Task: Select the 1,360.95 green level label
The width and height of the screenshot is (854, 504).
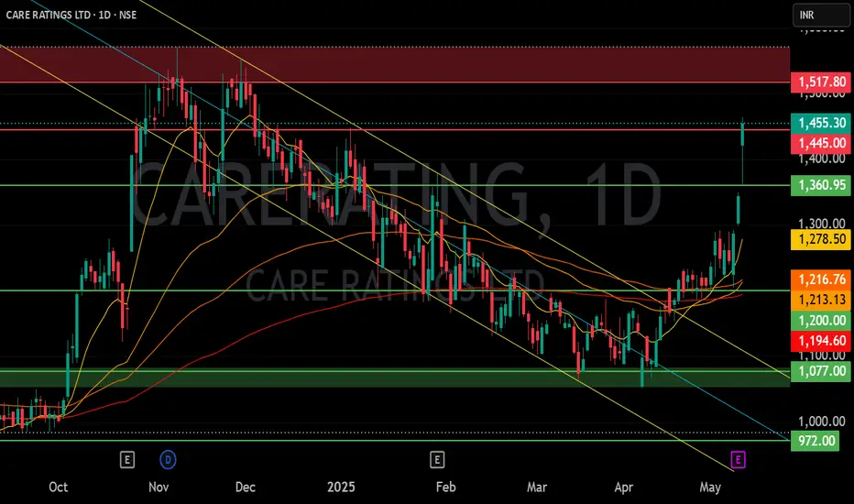Action: [x=821, y=185]
